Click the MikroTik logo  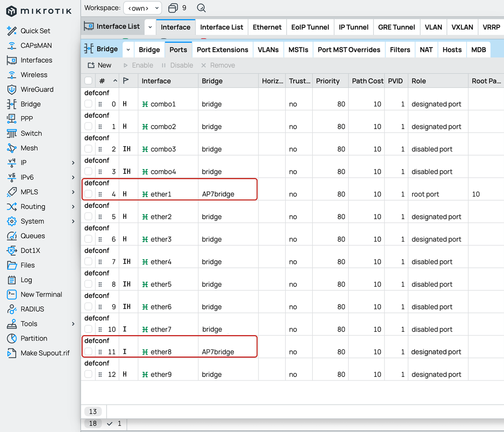[39, 11]
